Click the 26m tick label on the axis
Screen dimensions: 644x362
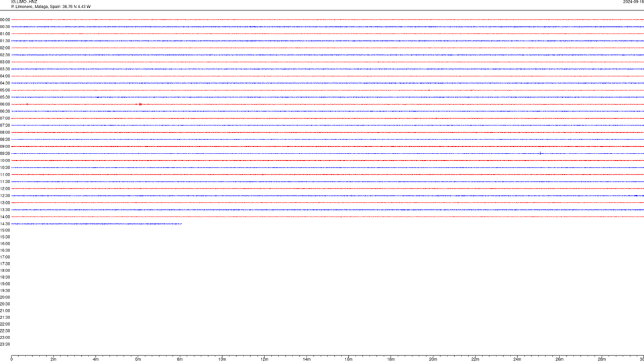pos(559,359)
